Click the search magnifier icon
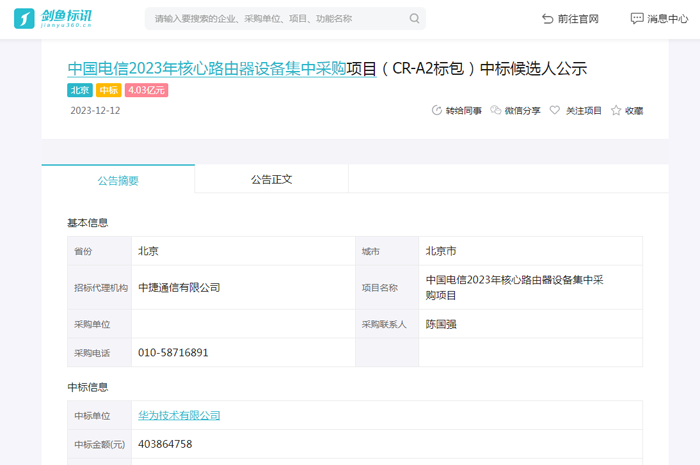Screen dimensions: 700x465 coord(415,19)
